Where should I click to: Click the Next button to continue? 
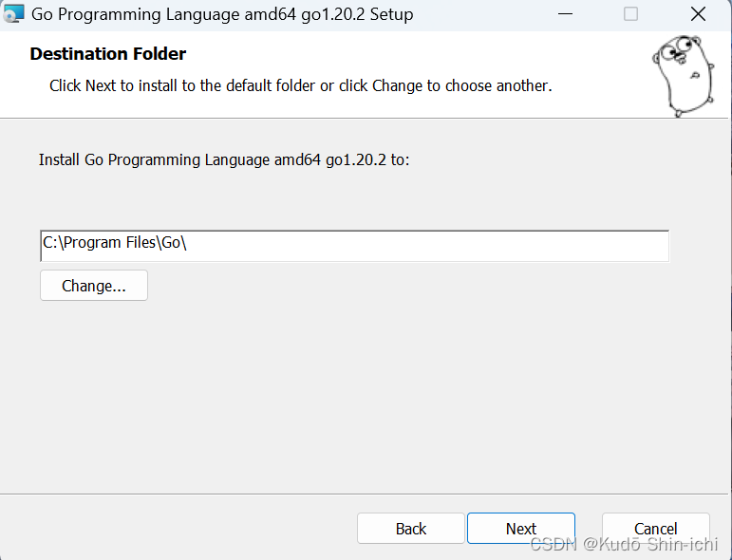[x=521, y=529]
